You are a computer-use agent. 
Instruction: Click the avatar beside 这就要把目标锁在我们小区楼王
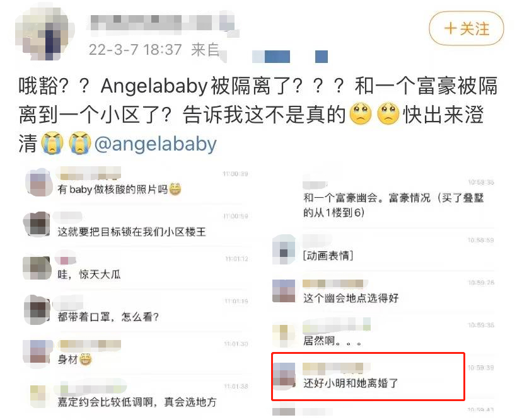(38, 224)
